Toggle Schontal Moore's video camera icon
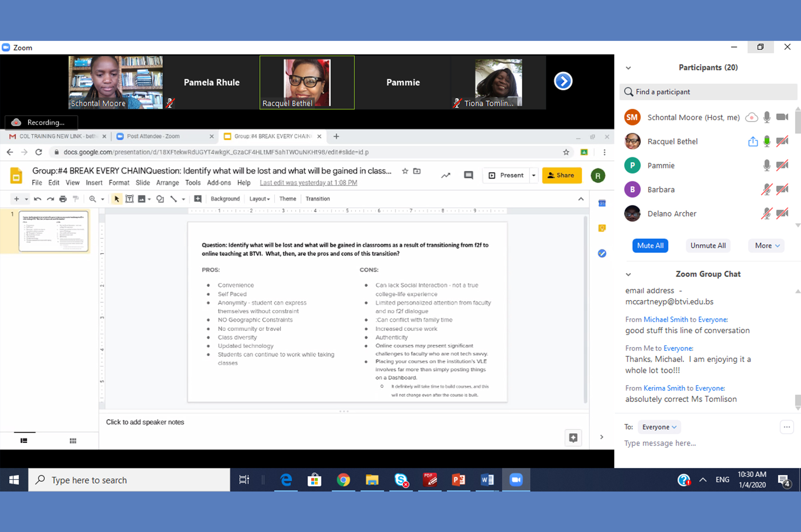This screenshot has width=801, height=532. coord(782,117)
